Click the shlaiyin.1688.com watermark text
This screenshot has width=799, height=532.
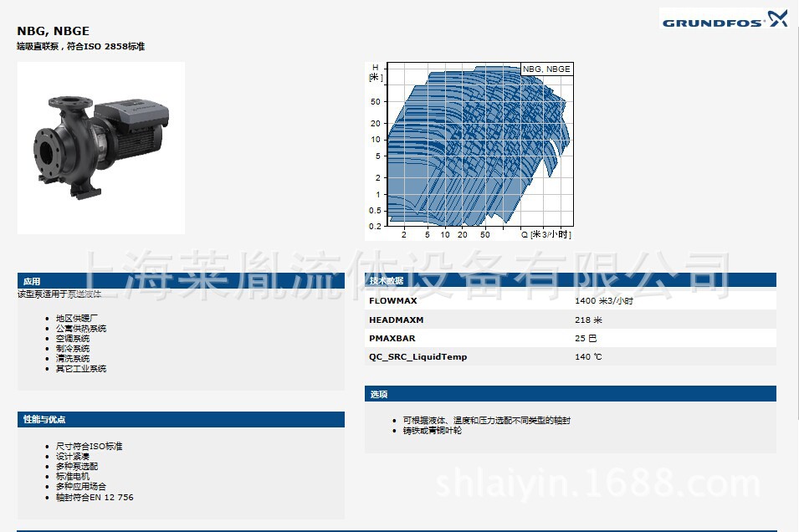point(597,483)
